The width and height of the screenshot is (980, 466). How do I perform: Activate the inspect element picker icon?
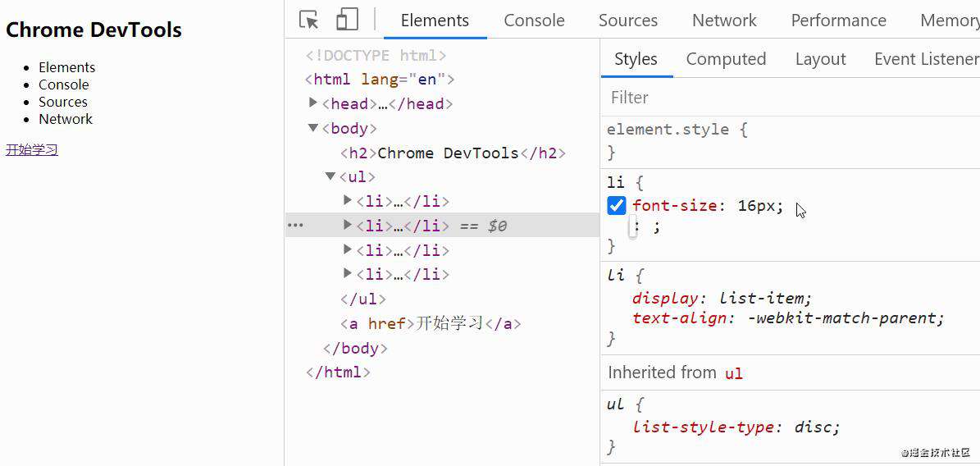(308, 20)
